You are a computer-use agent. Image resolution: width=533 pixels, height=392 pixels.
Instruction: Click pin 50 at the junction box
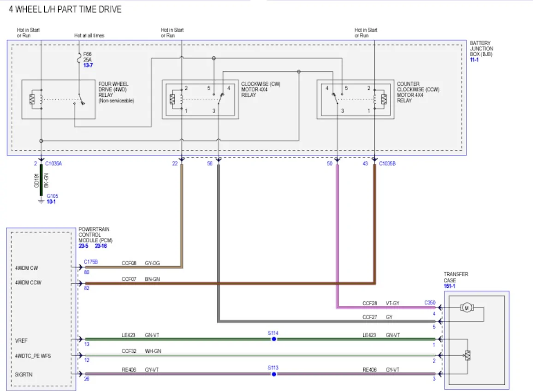tap(329, 164)
